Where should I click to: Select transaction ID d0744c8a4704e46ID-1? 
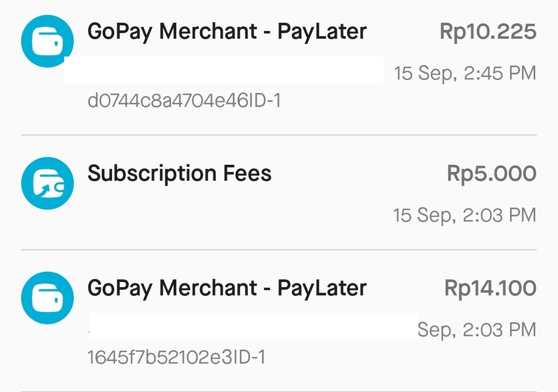[184, 101]
